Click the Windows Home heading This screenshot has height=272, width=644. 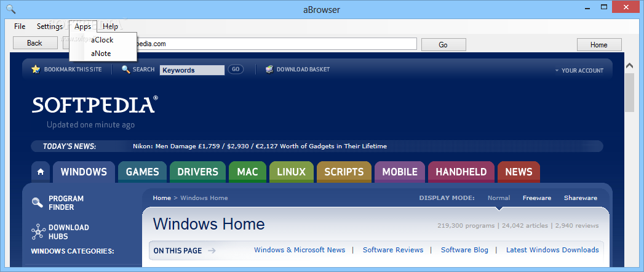point(209,225)
